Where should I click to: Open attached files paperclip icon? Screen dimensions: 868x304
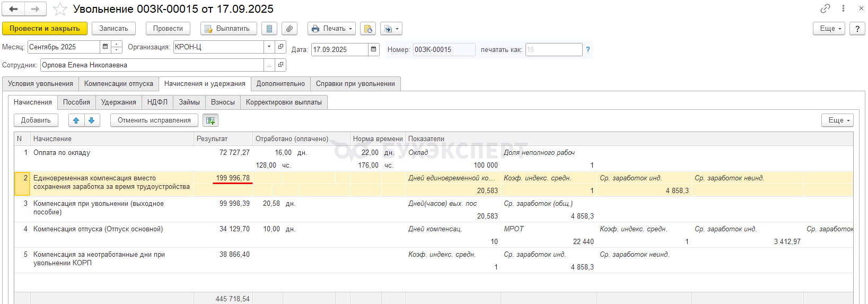point(290,29)
